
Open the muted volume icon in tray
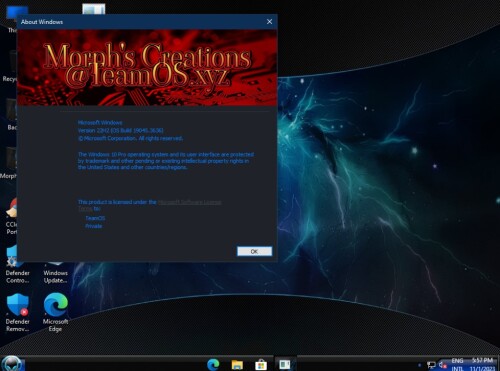pyautogui.click(x=443, y=365)
